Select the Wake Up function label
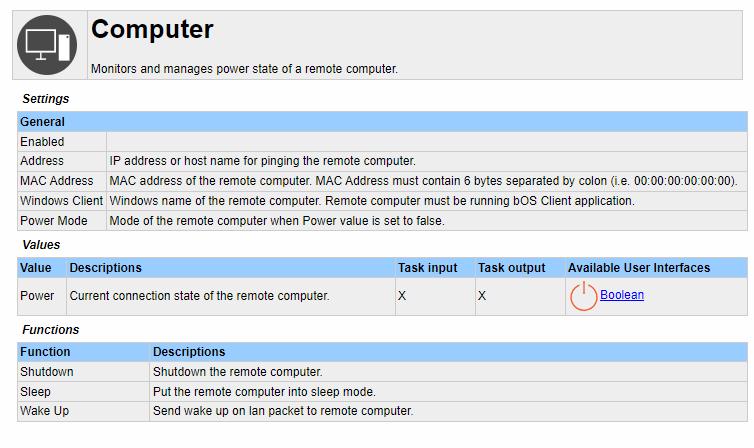 coord(43,411)
